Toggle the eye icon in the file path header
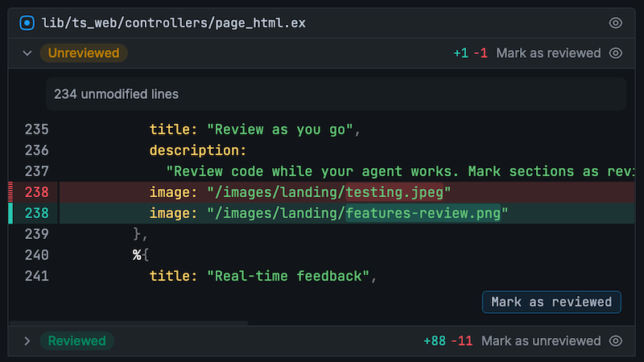 [616, 23]
